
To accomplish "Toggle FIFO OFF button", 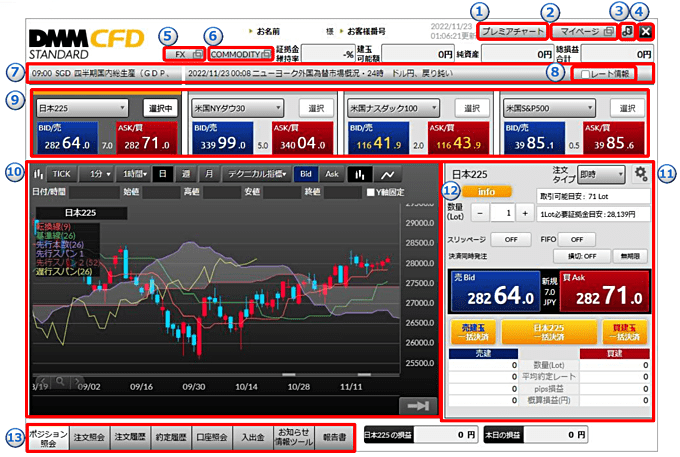I will pos(576,239).
